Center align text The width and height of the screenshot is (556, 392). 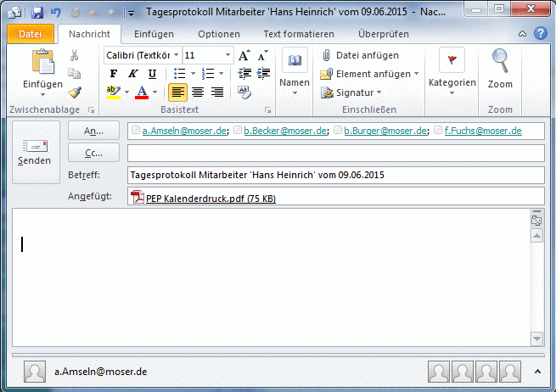pyautogui.click(x=198, y=92)
